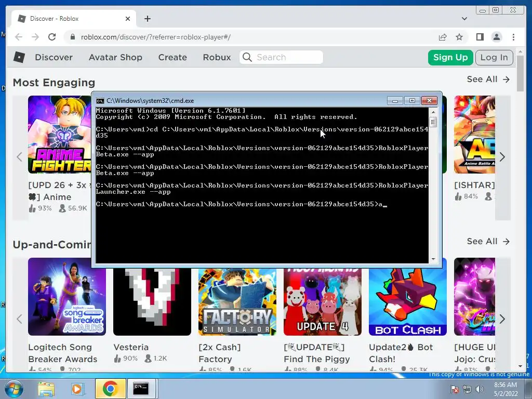Bookmark this page with the star icon

pos(459,37)
